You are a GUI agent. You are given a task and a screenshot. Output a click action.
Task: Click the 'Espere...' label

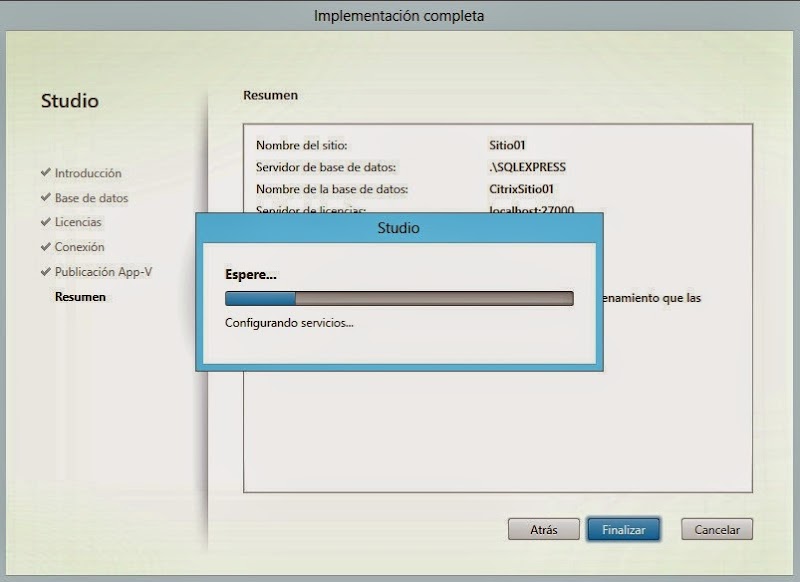251,274
